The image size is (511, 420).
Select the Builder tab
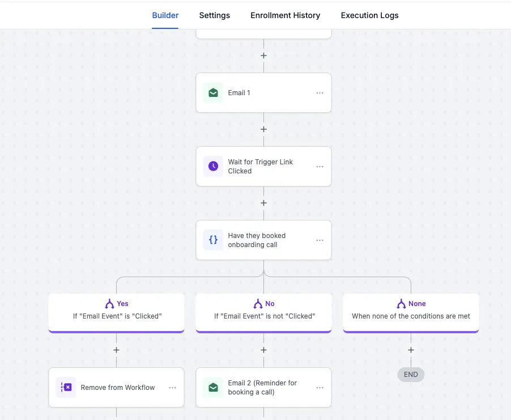[x=165, y=15]
